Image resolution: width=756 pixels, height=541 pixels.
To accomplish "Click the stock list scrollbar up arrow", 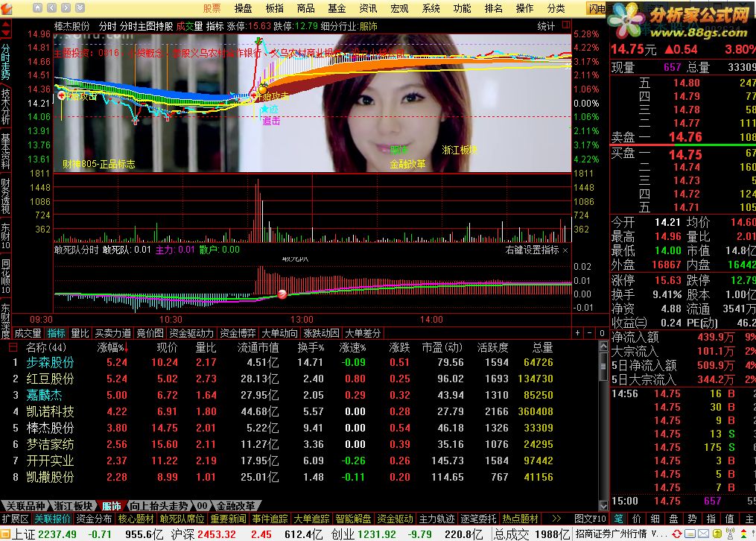I will tap(603, 346).
